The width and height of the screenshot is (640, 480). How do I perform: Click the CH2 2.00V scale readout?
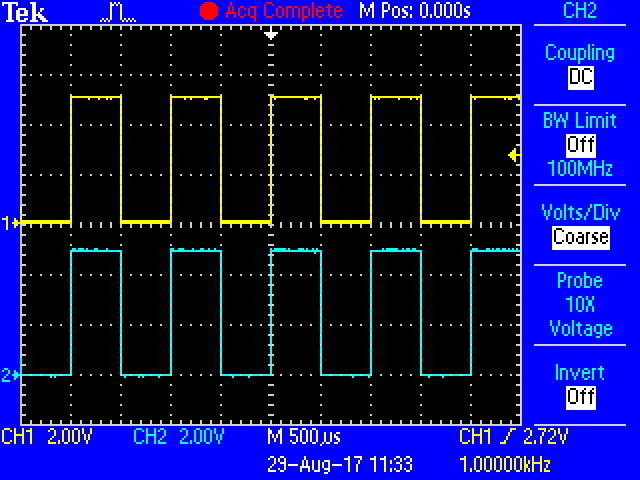(179, 436)
